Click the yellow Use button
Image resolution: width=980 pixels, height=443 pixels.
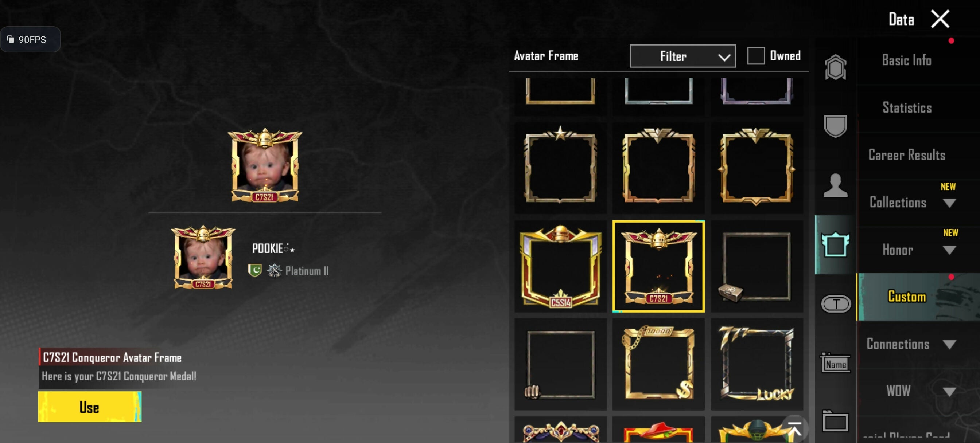pyautogui.click(x=90, y=407)
